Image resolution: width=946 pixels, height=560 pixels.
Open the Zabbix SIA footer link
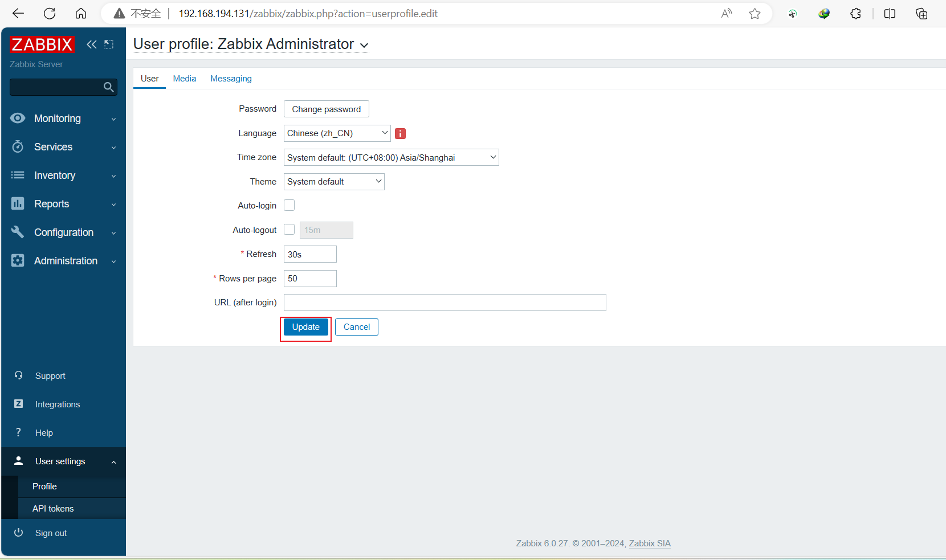click(650, 543)
